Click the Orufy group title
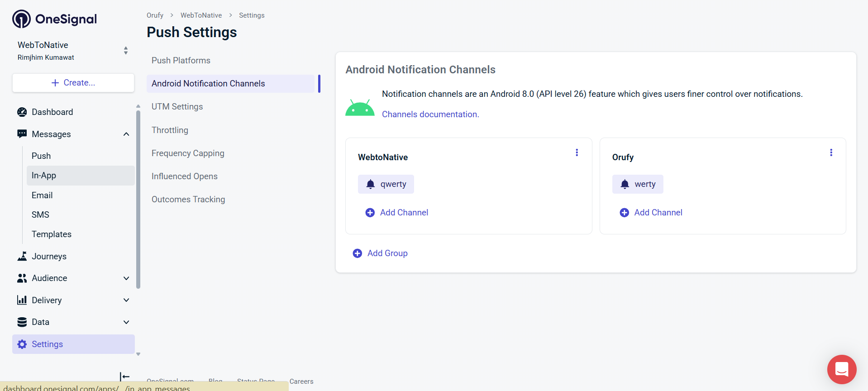Viewport: 868px width, 391px height. click(623, 157)
